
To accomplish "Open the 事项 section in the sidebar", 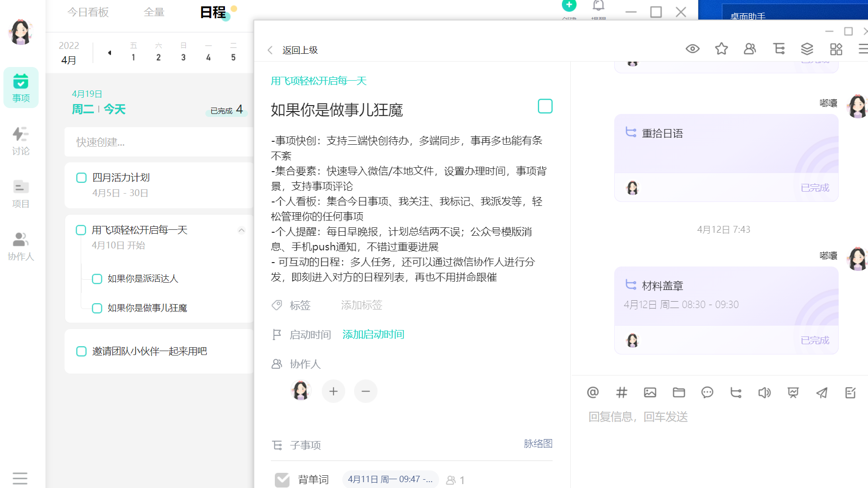I will pos(21,88).
